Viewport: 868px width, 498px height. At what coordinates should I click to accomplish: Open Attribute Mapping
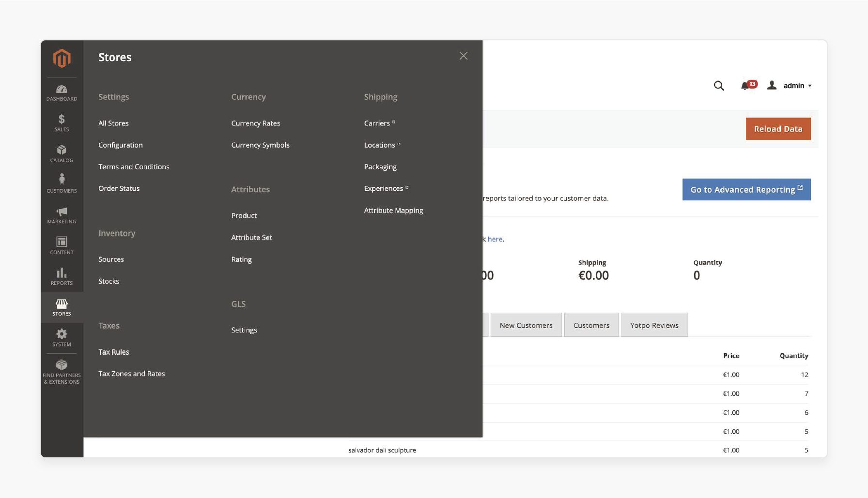(393, 211)
